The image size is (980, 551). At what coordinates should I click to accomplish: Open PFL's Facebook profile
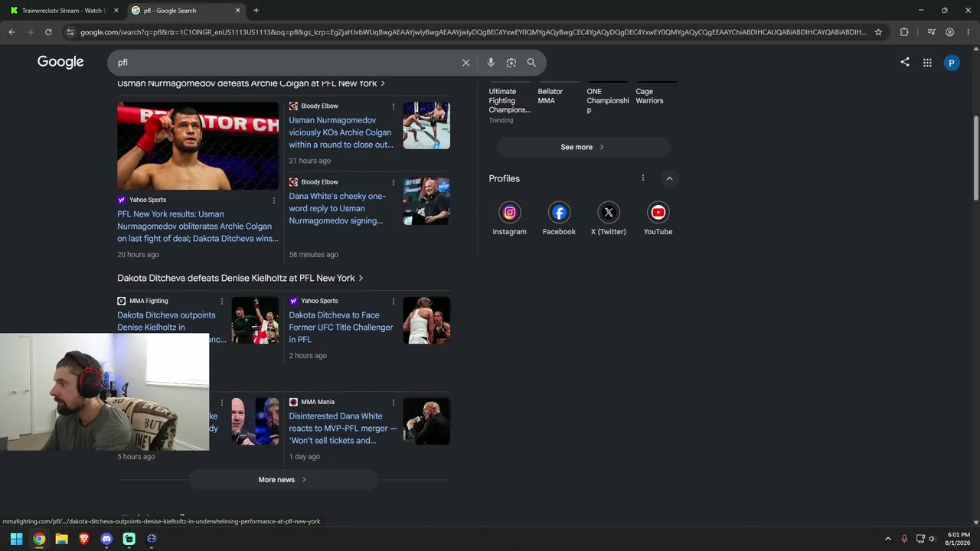tap(559, 219)
